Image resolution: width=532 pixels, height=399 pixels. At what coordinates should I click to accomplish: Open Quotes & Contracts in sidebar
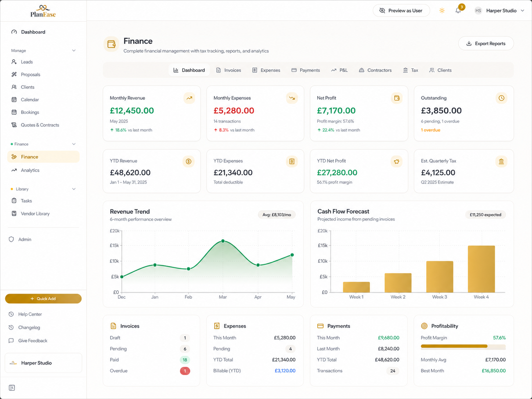pyautogui.click(x=43, y=125)
